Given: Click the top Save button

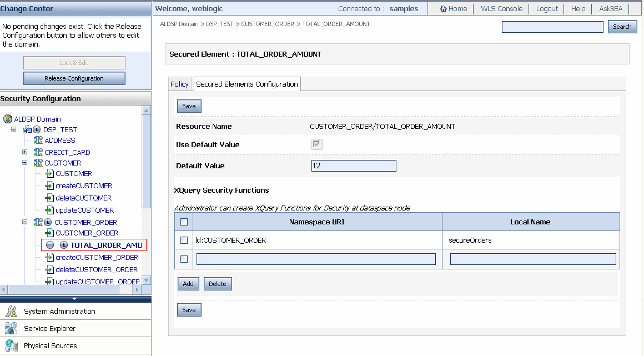Looking at the screenshot, I should (x=189, y=106).
